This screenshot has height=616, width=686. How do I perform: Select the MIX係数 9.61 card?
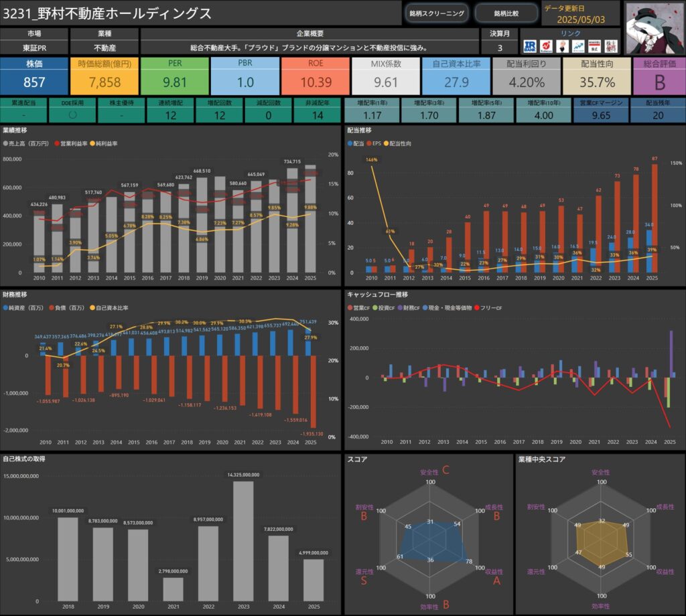[x=386, y=76]
